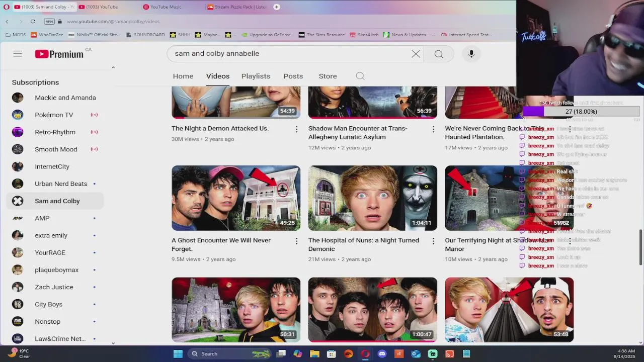
Task: Reload the page with the refresh icon
Action: (x=33, y=22)
